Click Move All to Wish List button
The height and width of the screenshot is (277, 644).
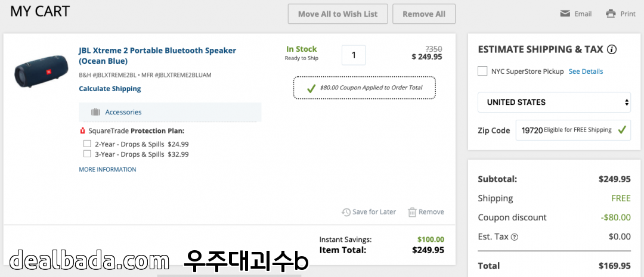(338, 14)
